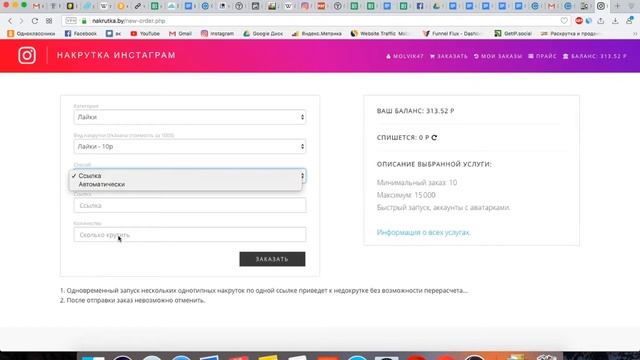Click the Instagram logo in site header
Screen dimensions: 640x360
[x=27, y=56]
